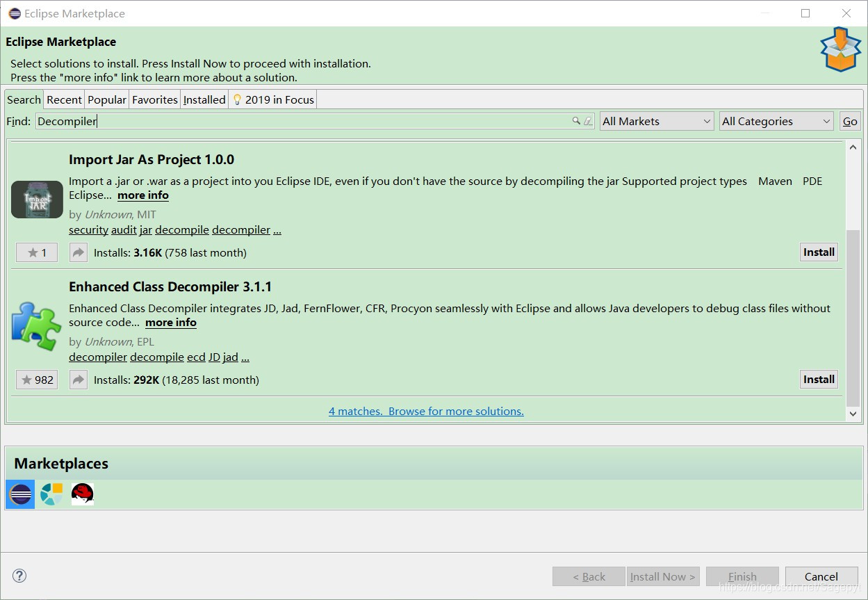Viewport: 868px width, 600px height.
Task: Click the Installs: 292K text
Action: click(126, 380)
